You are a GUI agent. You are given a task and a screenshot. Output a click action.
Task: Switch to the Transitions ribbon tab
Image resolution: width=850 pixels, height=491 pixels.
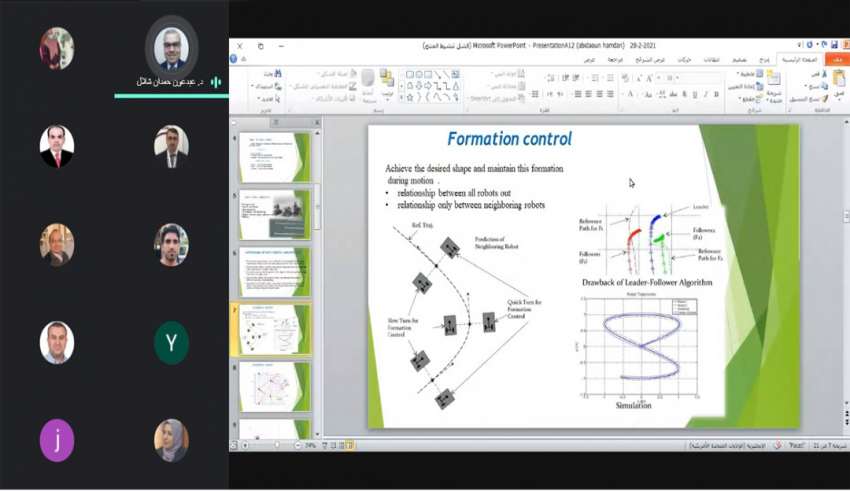pyautogui.click(x=711, y=60)
